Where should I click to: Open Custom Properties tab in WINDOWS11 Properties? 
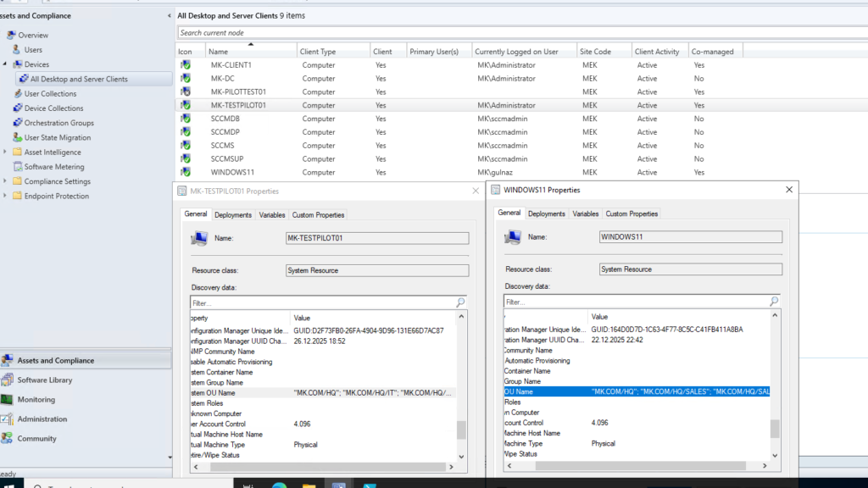632,213
